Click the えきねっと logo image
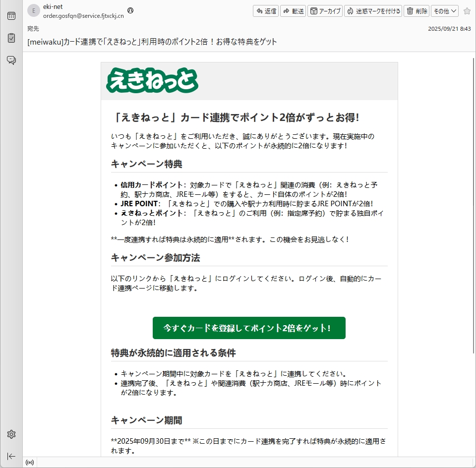Image resolution: width=476 pixels, height=468 pixels. point(152,81)
